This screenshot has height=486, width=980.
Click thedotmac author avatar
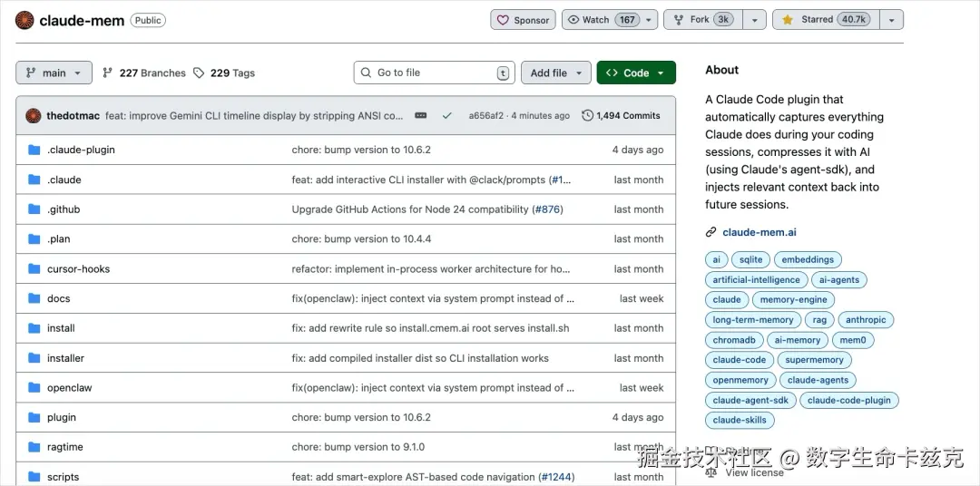tap(34, 115)
